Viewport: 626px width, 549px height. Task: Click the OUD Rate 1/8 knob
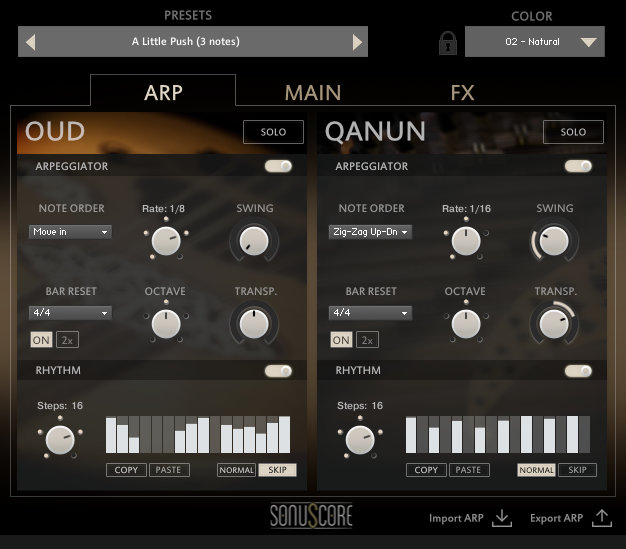click(x=166, y=241)
